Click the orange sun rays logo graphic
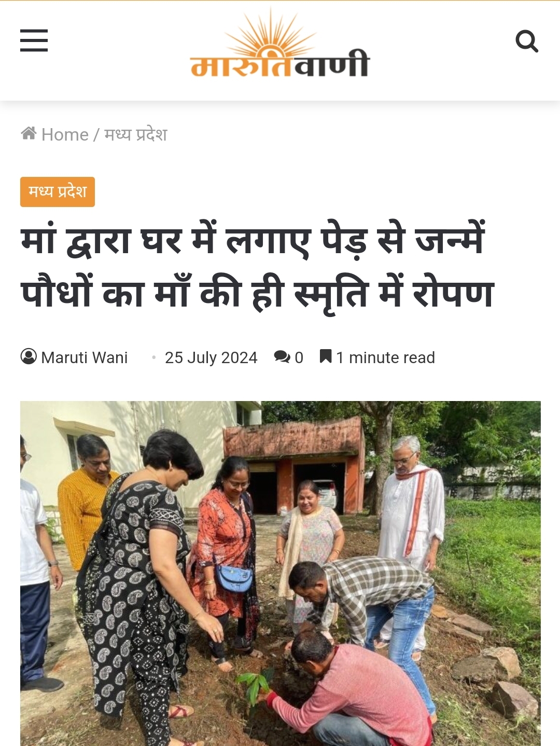 point(270,32)
